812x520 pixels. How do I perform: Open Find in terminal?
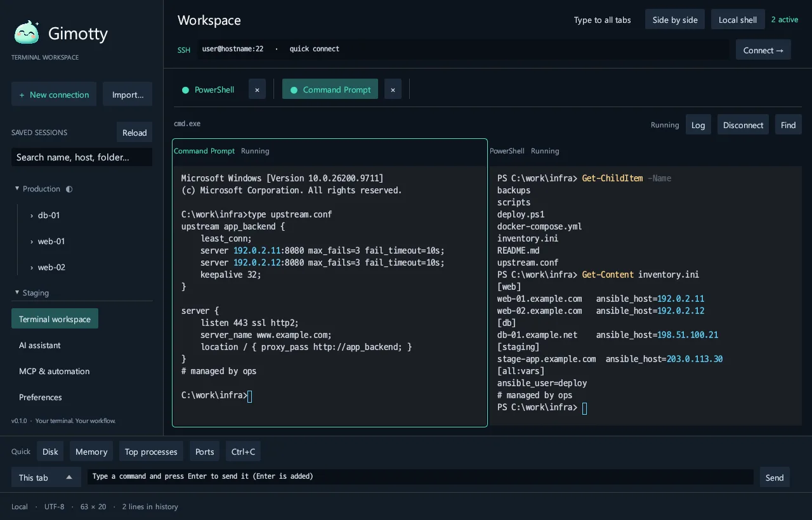[x=789, y=125]
